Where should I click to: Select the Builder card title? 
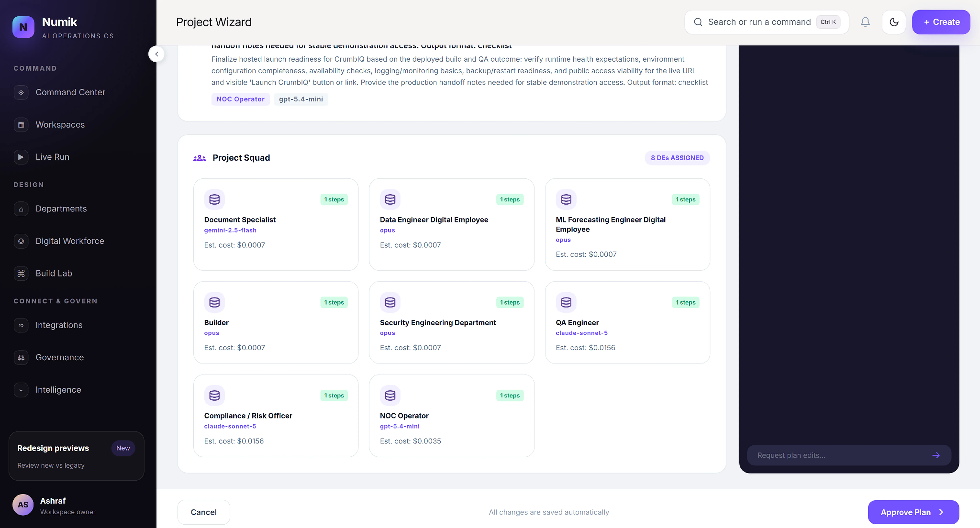click(216, 322)
